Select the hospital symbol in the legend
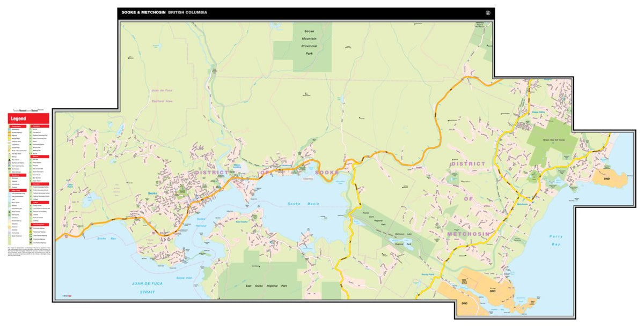 pyautogui.click(x=31, y=166)
